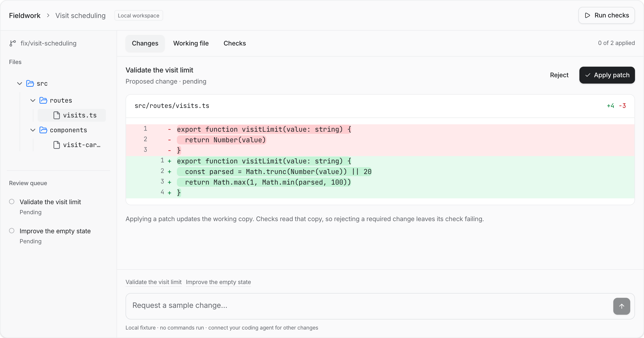Click the Run checks button
The height and width of the screenshot is (338, 644).
[606, 15]
